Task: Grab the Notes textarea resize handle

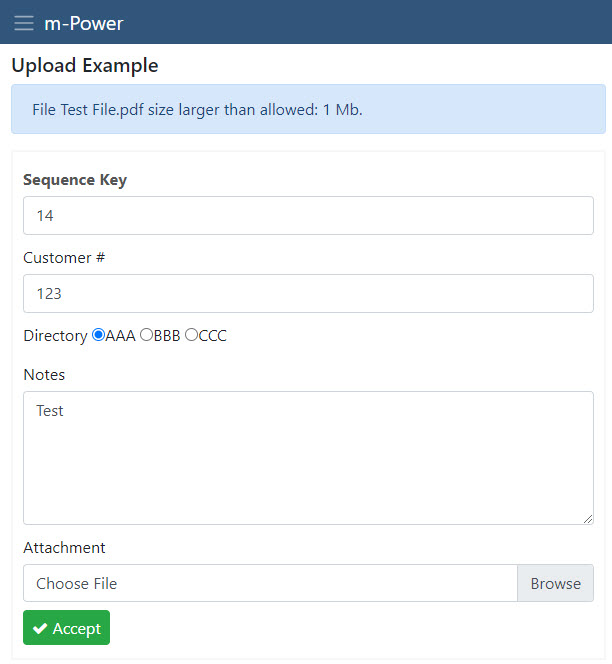Action: [587, 519]
